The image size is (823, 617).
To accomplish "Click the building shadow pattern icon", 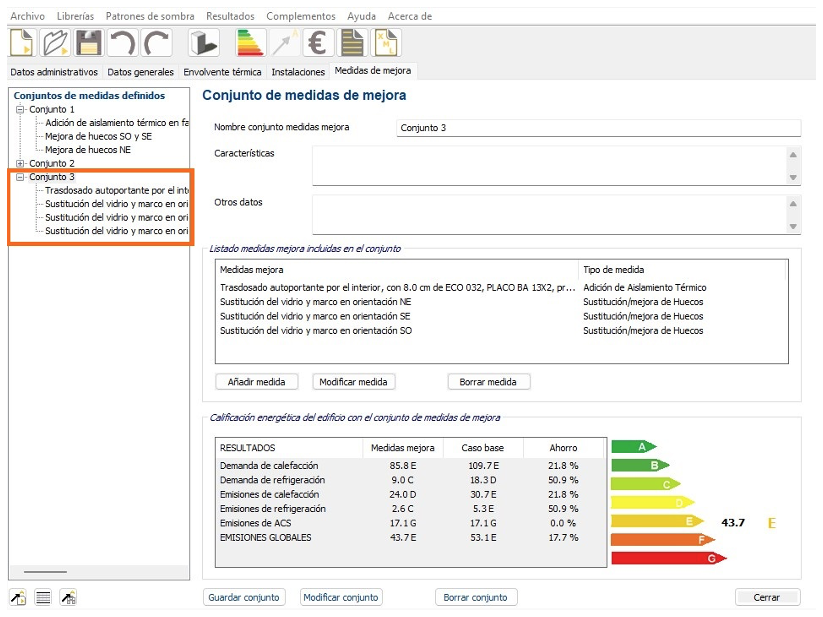I will click(204, 43).
